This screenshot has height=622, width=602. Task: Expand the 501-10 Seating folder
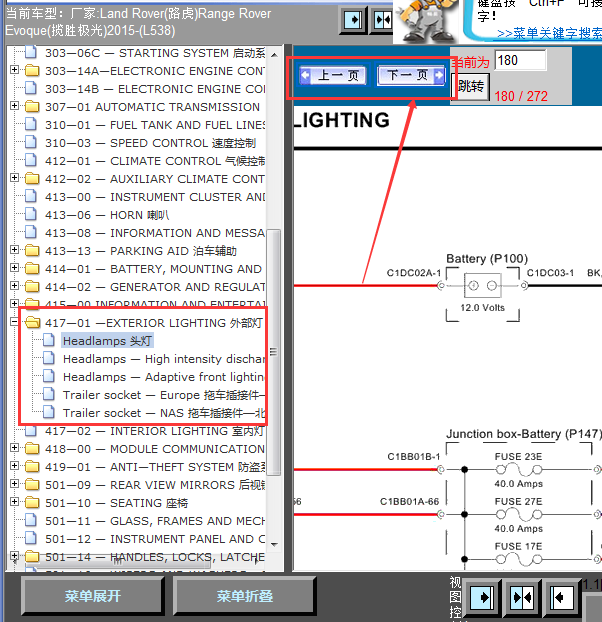pyautogui.click(x=14, y=502)
